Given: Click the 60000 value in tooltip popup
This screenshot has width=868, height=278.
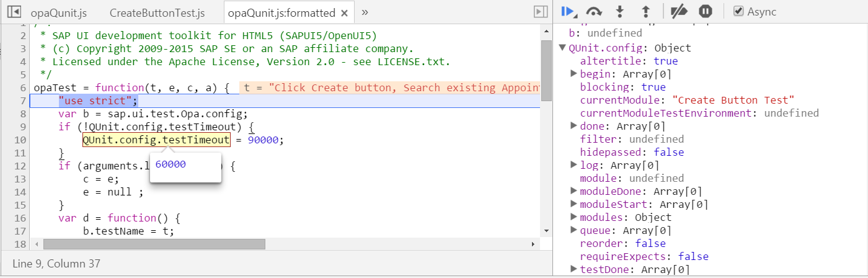Looking at the screenshot, I should (170, 164).
